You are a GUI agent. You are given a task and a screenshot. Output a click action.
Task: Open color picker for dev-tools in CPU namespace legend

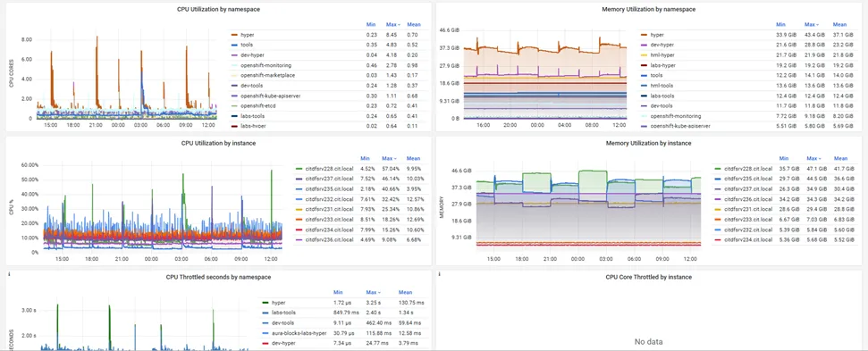tap(235, 86)
